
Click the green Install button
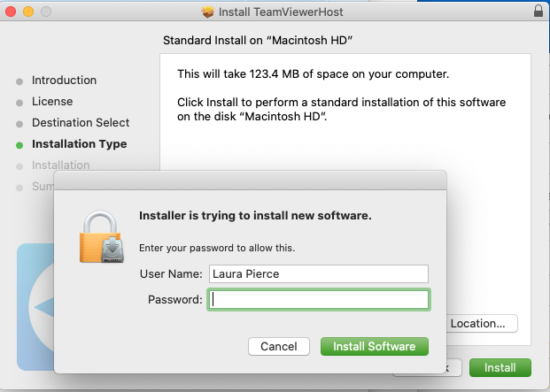coord(500,367)
